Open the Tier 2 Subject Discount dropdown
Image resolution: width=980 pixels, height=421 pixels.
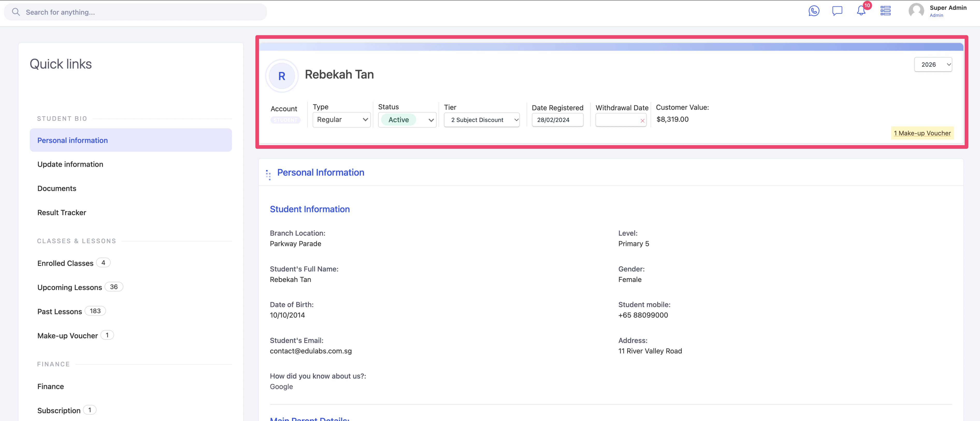click(482, 120)
